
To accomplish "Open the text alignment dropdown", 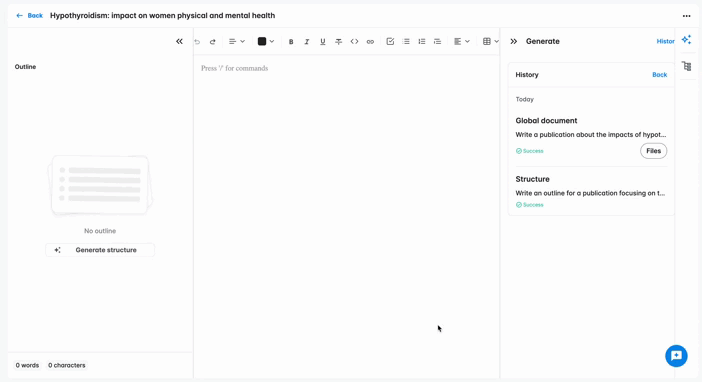I will coord(462,42).
